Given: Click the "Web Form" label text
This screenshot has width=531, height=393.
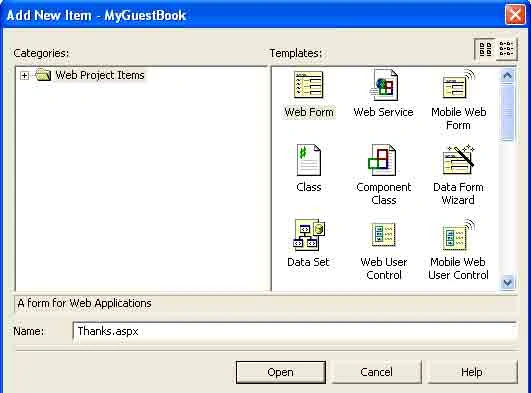Looking at the screenshot, I should pos(309,112).
